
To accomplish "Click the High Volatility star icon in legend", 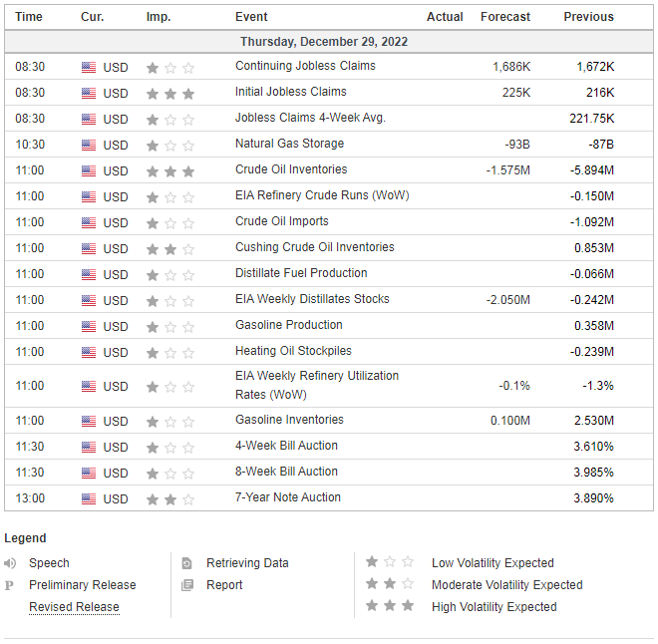I will point(390,605).
